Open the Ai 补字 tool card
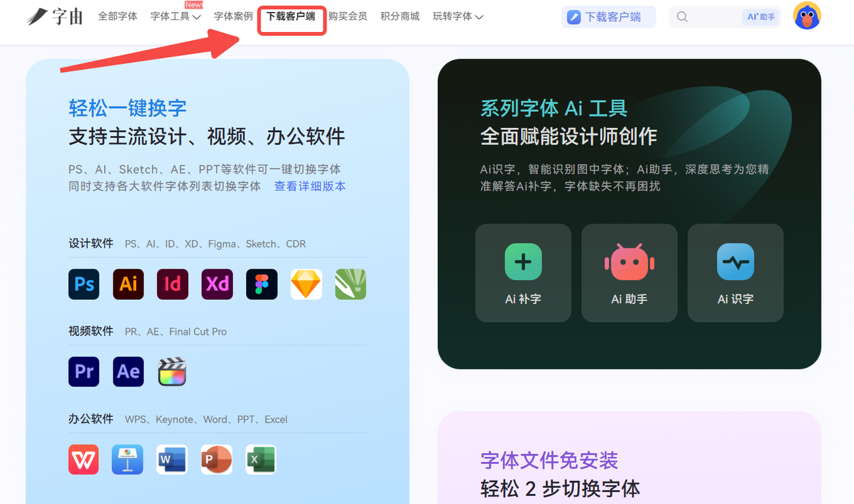The image size is (854, 504). (523, 273)
